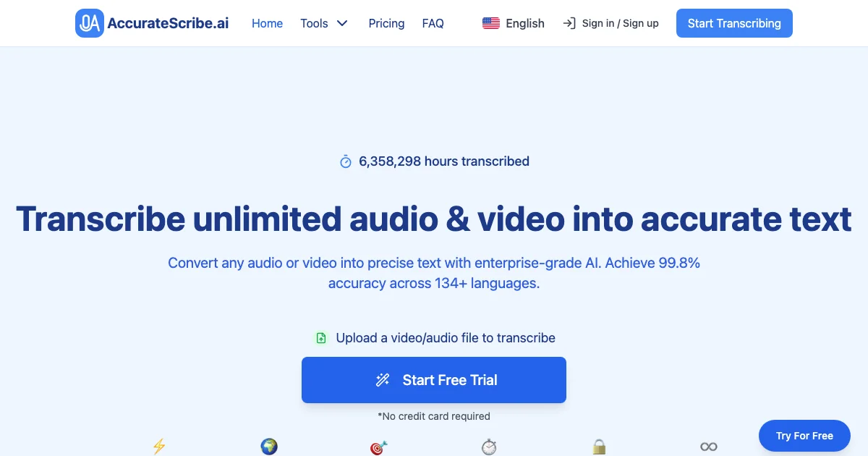Click the green upload file icon
868x456 pixels.
[321, 338]
